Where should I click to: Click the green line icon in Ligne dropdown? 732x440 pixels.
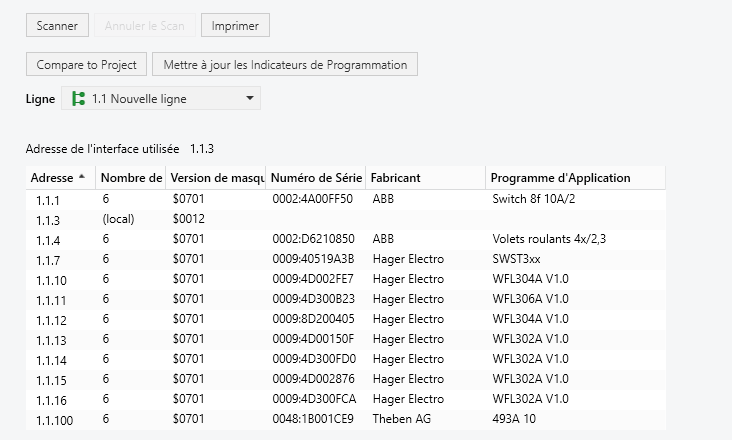click(x=78, y=98)
